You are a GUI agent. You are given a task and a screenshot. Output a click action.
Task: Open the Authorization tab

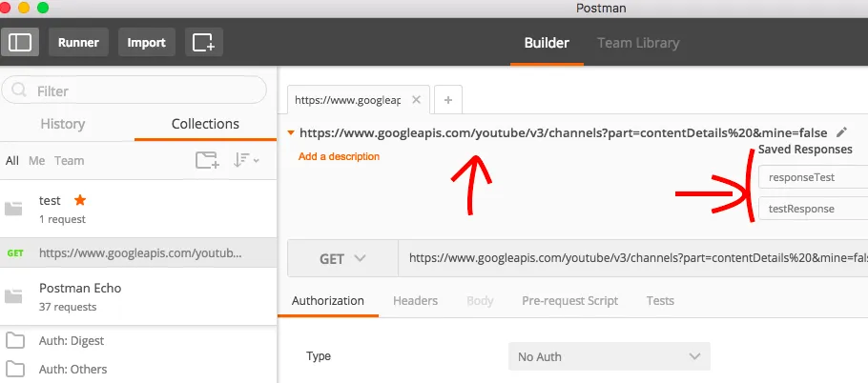click(x=328, y=301)
